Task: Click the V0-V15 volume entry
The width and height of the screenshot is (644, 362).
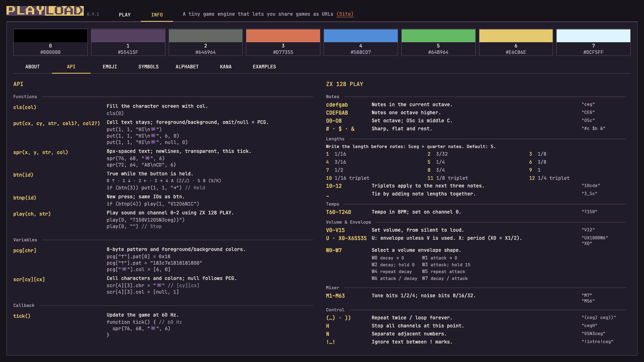Action: [x=335, y=230]
